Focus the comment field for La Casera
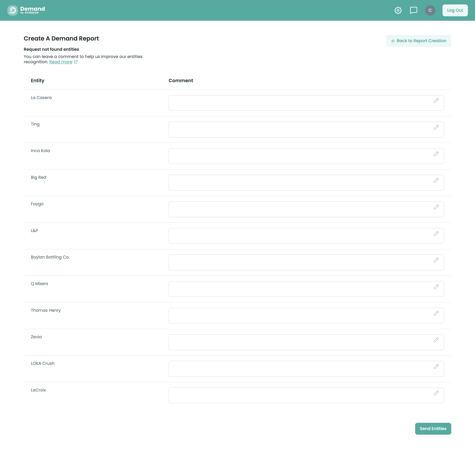This screenshot has width=475, height=449. (x=306, y=103)
